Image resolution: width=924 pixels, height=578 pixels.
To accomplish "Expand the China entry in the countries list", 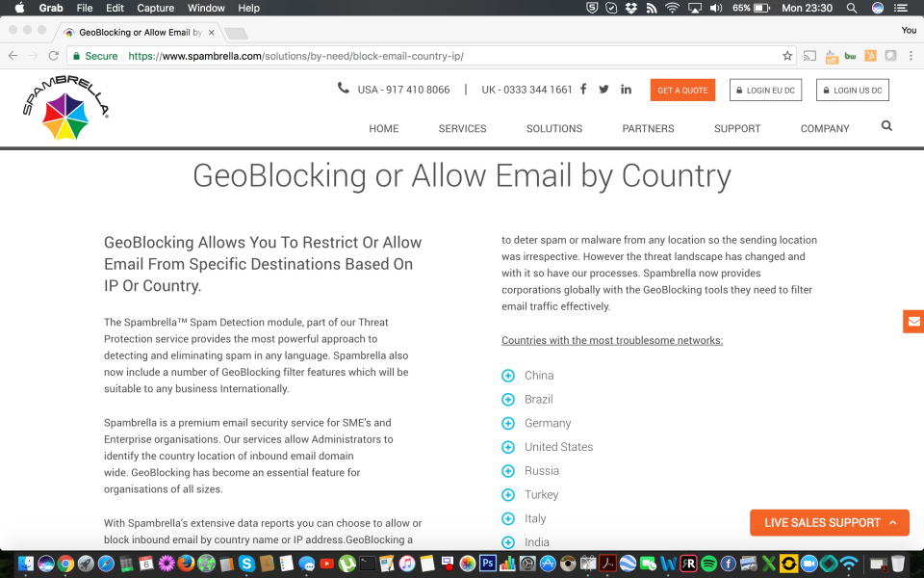I will click(x=508, y=375).
